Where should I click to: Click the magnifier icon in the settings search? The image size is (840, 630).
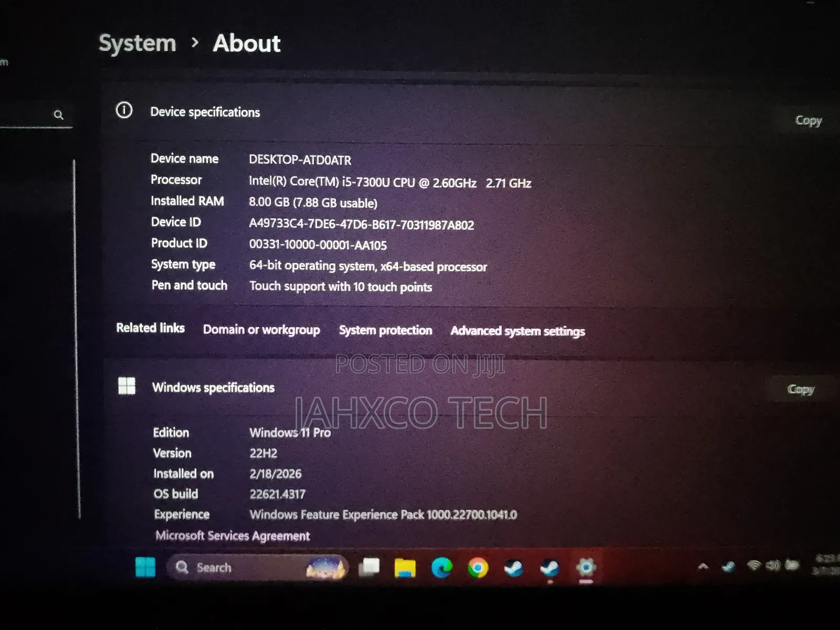(59, 114)
